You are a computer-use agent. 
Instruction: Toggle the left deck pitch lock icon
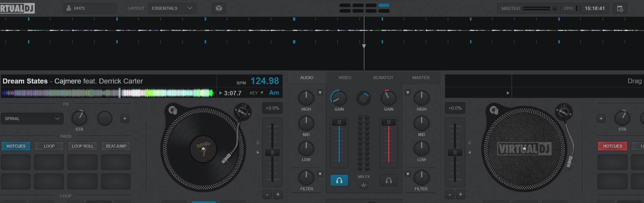tap(258, 143)
